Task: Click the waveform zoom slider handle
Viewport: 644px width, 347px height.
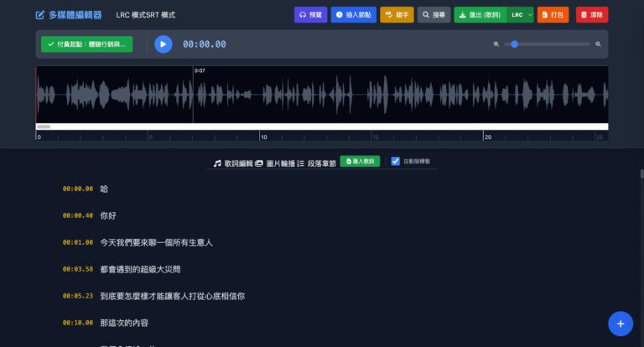Action: pyautogui.click(x=514, y=44)
